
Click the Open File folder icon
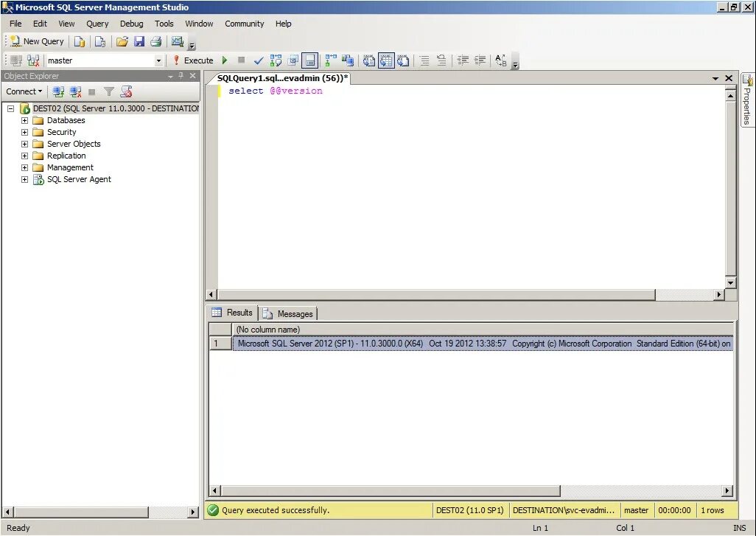point(122,41)
